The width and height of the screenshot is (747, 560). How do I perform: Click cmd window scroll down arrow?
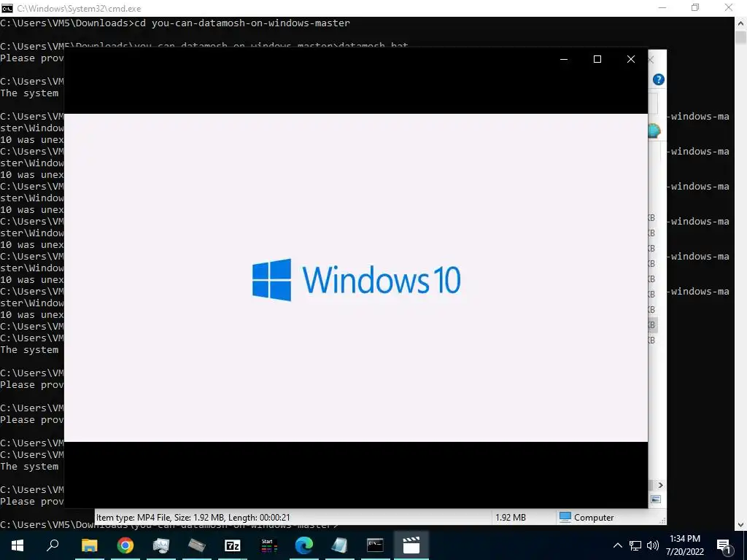pyautogui.click(x=741, y=525)
